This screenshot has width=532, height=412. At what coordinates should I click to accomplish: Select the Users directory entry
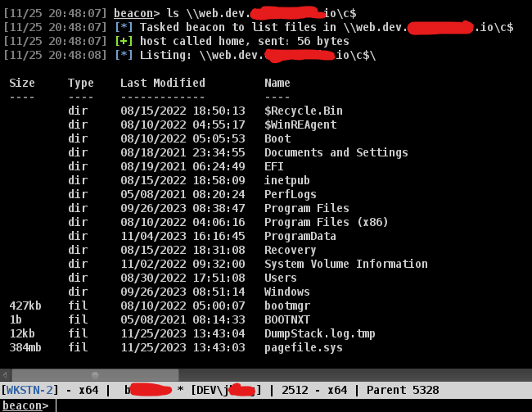(x=281, y=278)
